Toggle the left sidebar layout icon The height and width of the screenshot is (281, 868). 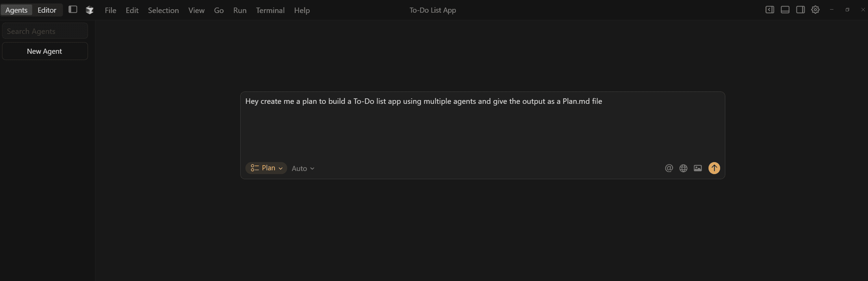tap(769, 10)
